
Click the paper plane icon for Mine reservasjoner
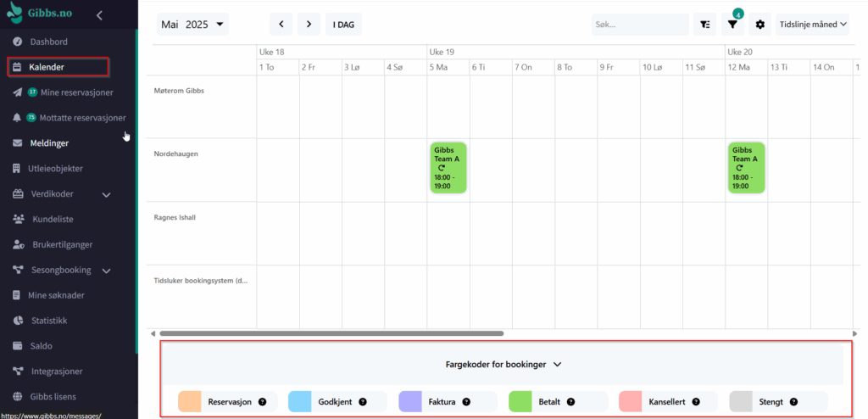17,92
